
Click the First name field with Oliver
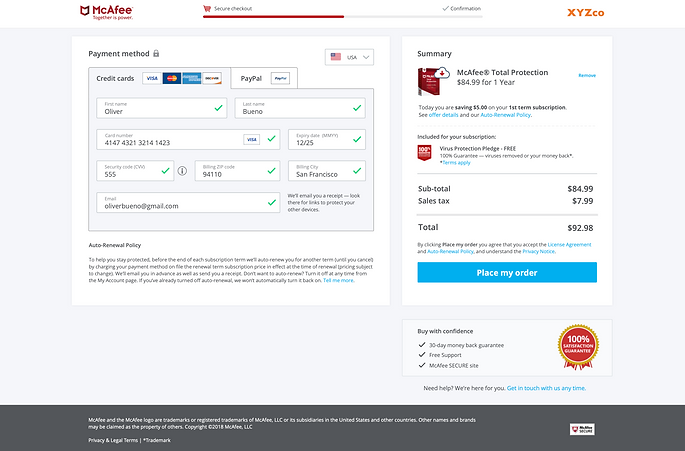162,108
